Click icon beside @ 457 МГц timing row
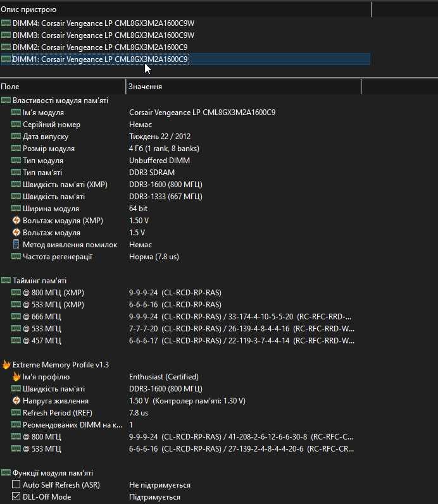Screen dimensions: 438x504 [16, 341]
